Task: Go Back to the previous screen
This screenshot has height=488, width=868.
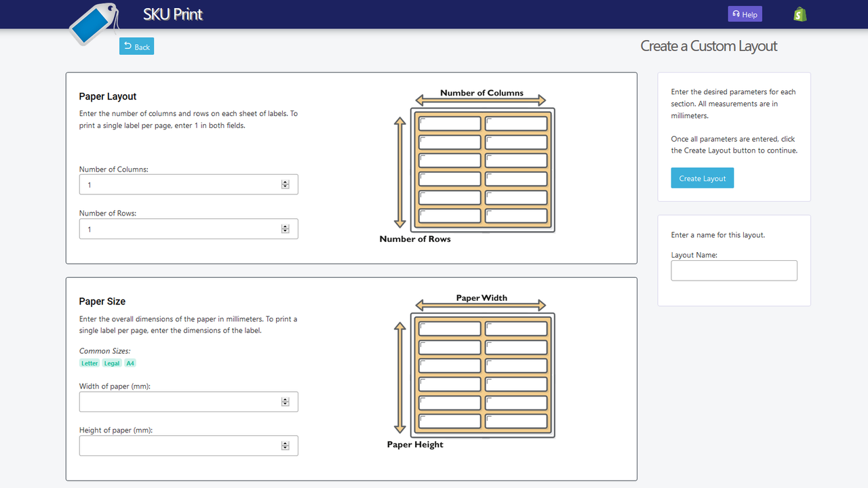Action: 136,46
